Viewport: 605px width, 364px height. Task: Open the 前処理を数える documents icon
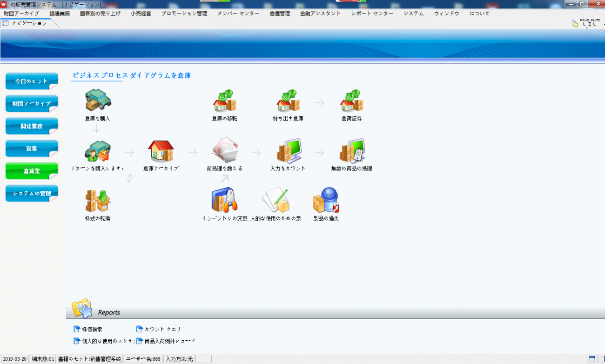pyautogui.click(x=225, y=149)
